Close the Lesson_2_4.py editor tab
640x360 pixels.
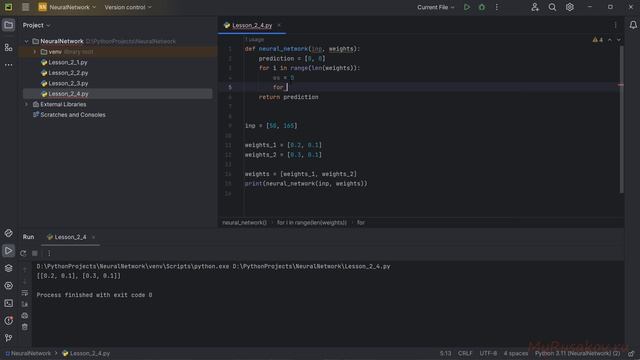(x=279, y=25)
